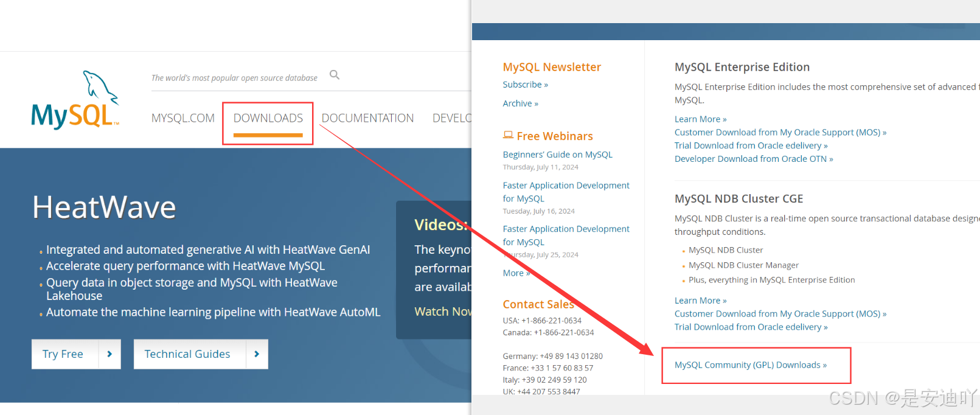Click Plus, everything in MySQL Enterprise Edition
The height and width of the screenshot is (415, 980).
(772, 280)
